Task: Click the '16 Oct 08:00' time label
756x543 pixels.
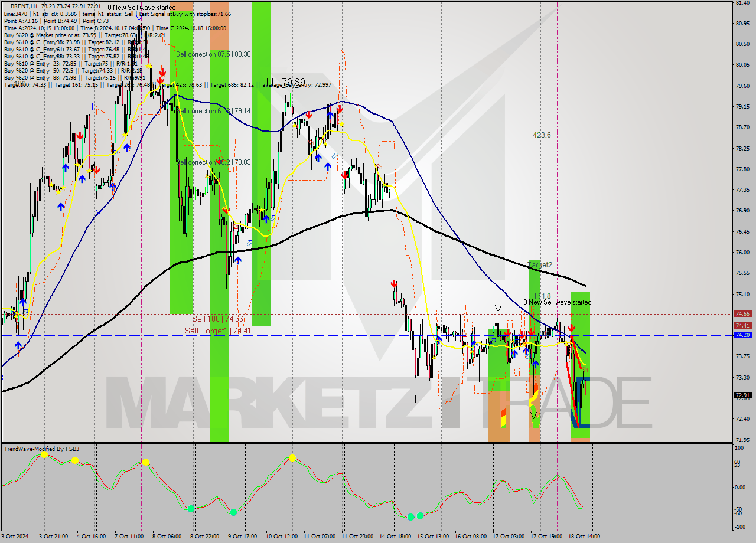Action: pos(471,537)
